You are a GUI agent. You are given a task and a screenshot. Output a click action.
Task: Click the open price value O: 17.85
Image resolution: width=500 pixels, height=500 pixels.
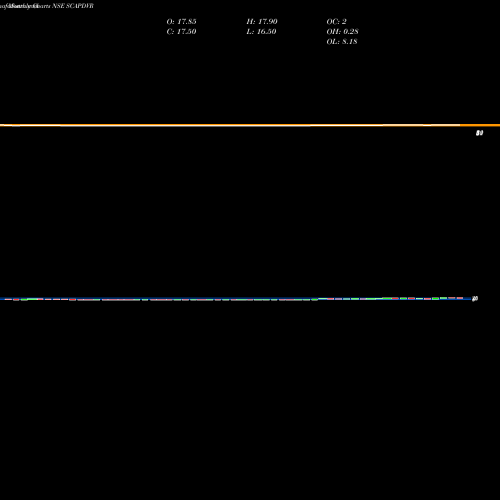tap(181, 22)
